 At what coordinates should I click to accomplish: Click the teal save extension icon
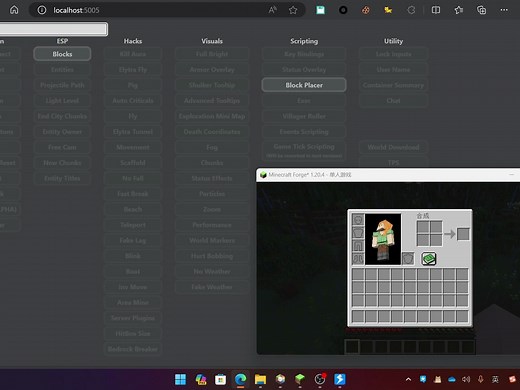(320, 10)
